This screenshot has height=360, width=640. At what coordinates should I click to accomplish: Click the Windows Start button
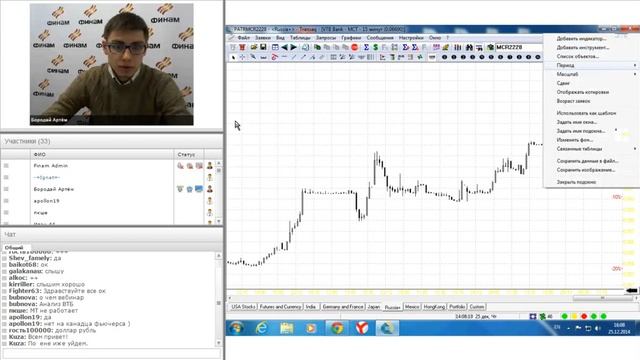pyautogui.click(x=236, y=328)
